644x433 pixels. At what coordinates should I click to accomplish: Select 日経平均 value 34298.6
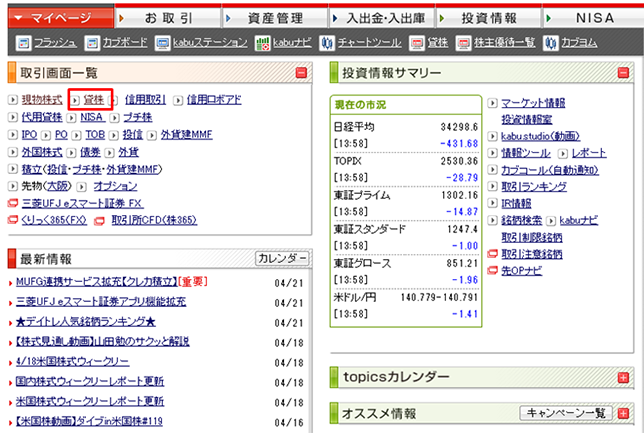[459, 127]
